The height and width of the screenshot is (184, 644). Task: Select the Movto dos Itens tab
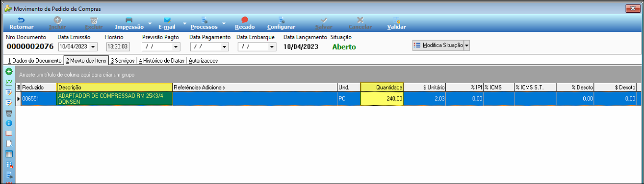coord(86,61)
